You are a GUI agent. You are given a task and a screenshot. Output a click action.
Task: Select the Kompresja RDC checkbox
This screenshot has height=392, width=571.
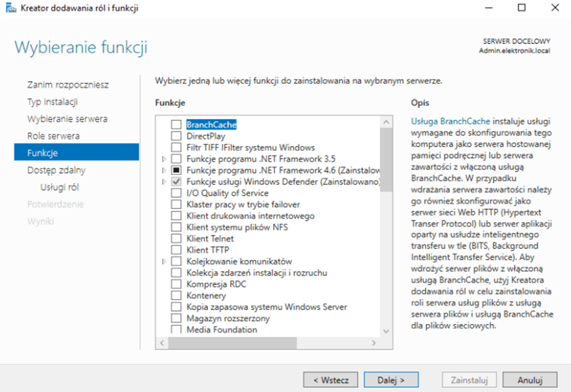pyautogui.click(x=176, y=284)
